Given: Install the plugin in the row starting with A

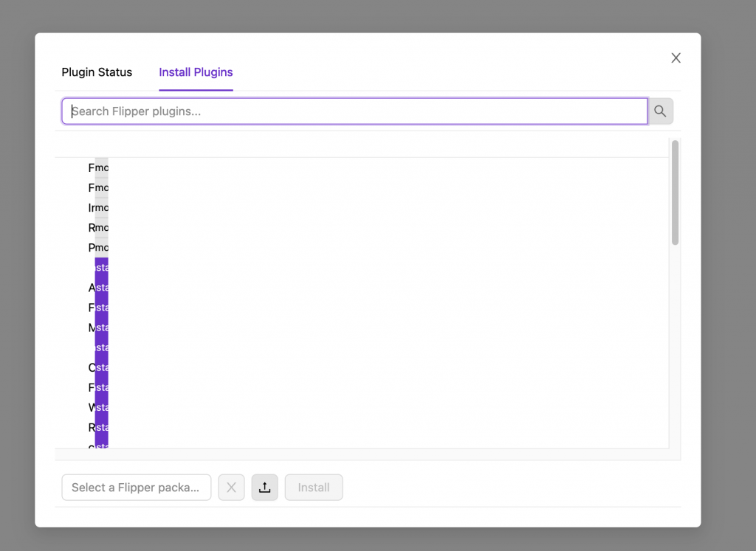Looking at the screenshot, I should pos(102,288).
